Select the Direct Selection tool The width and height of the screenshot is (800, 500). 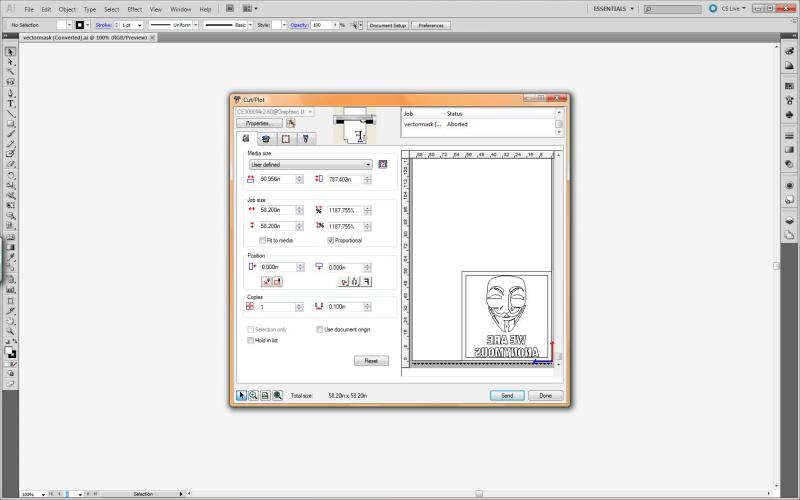(10, 62)
